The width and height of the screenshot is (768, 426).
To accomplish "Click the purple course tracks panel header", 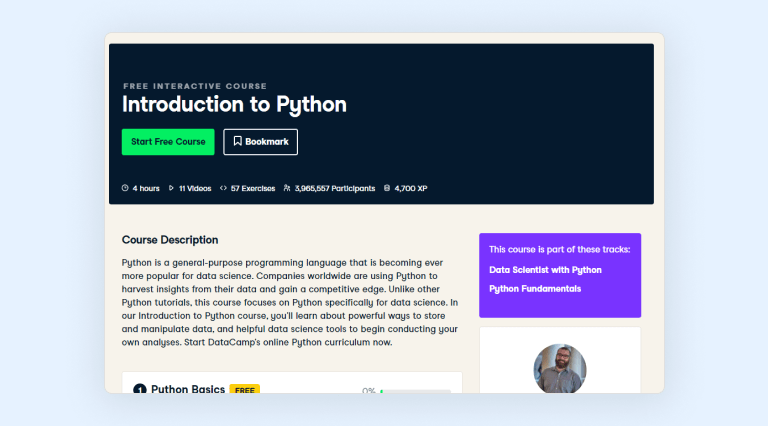I will [559, 249].
